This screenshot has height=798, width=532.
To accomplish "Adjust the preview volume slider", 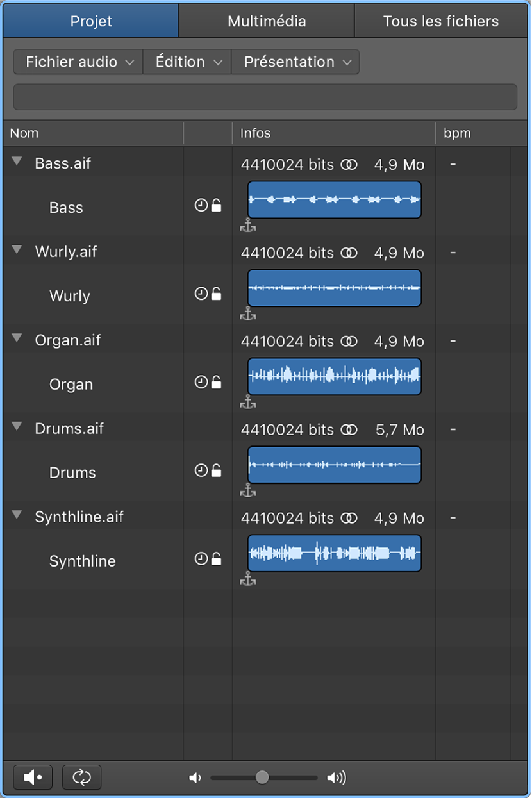I will pyautogui.click(x=263, y=777).
